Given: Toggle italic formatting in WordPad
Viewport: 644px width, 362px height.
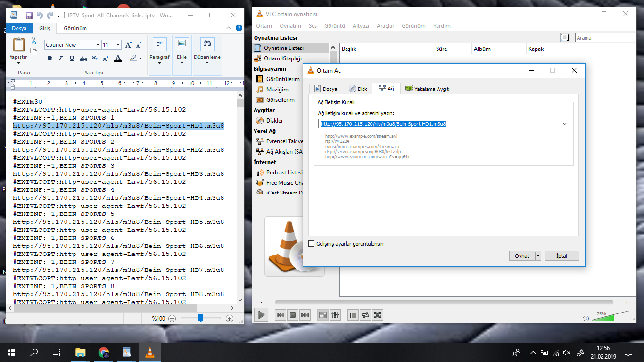Looking at the screenshot, I should pyautogui.click(x=60, y=58).
